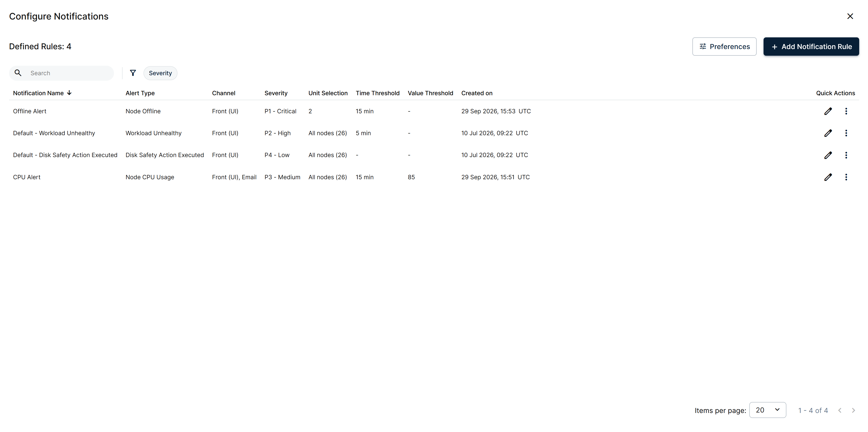Open notification Preferences
This screenshot has height=432, width=868.
click(725, 46)
